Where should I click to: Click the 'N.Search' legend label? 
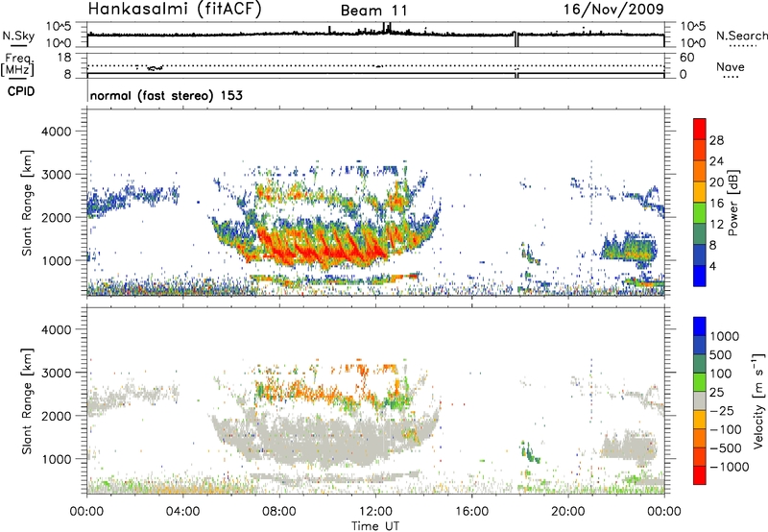pyautogui.click(x=741, y=36)
